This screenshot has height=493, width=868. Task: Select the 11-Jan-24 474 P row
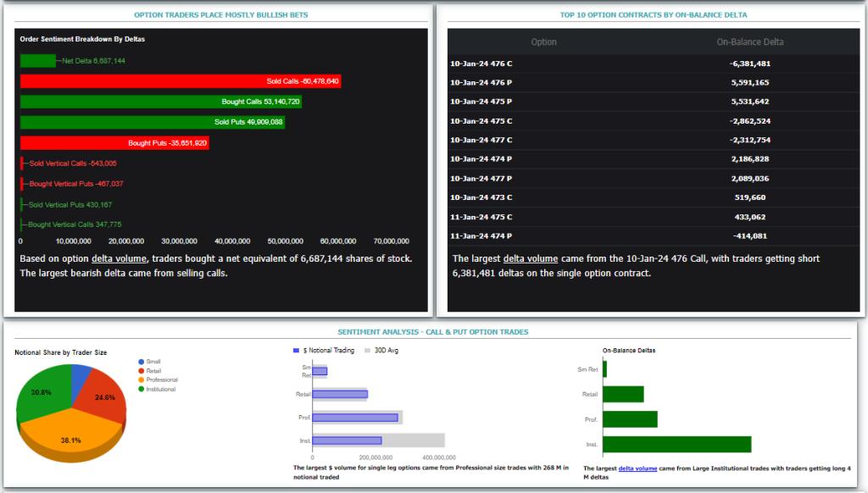pos(654,236)
